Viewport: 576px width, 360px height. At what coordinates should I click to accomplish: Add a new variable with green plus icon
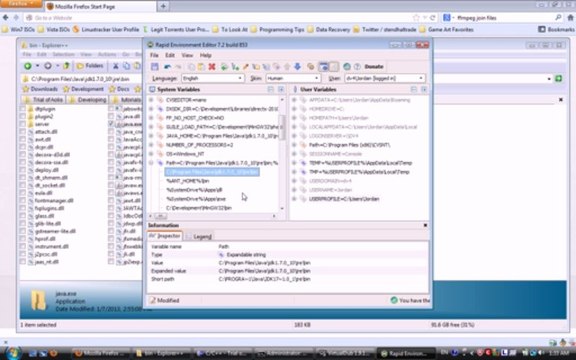pyautogui.click(x=224, y=67)
